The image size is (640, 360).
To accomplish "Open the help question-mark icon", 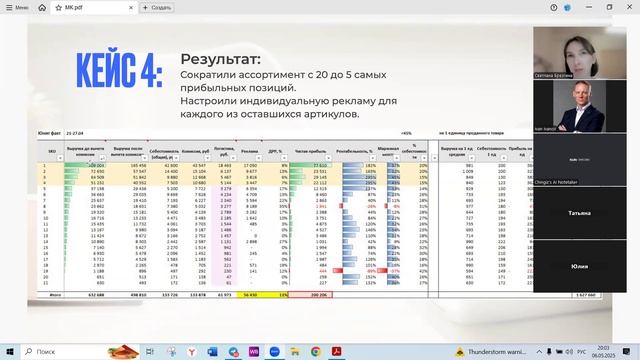I will 553,7.
